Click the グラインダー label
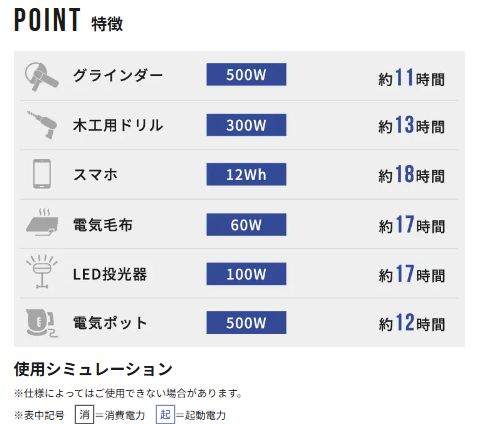The width and height of the screenshot is (479, 424). point(118,75)
